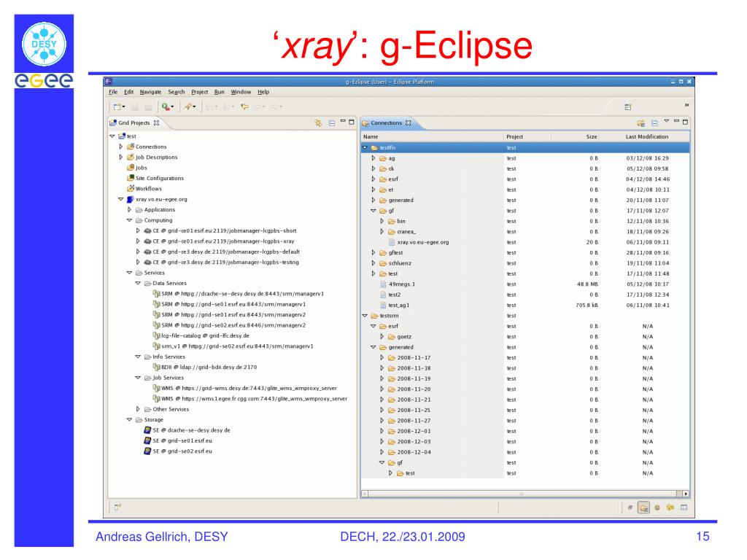The image size is (747, 560).
Task: Collapse testlfn in Connections view
Action: [365, 147]
